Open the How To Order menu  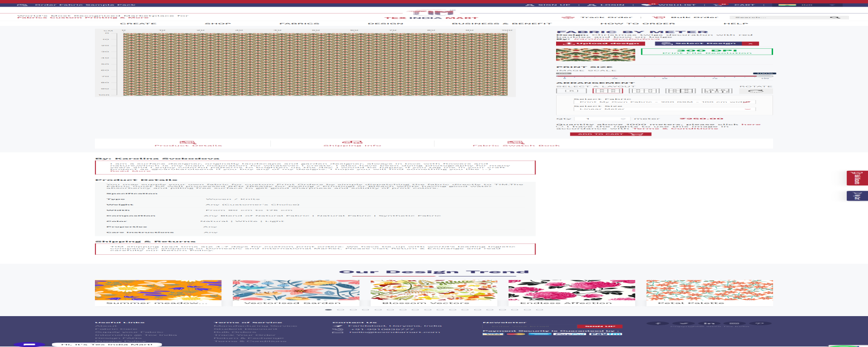(x=637, y=24)
